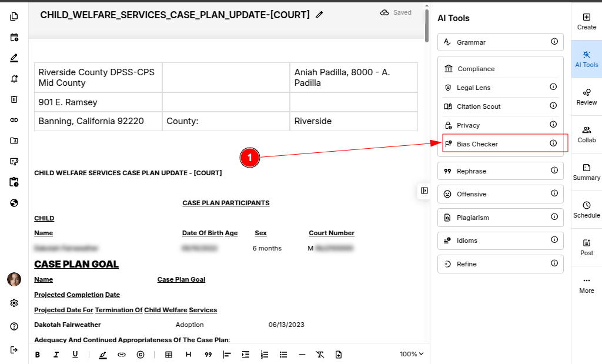
Task: Toggle italic formatting in bottom toolbar
Action: pos(56,355)
